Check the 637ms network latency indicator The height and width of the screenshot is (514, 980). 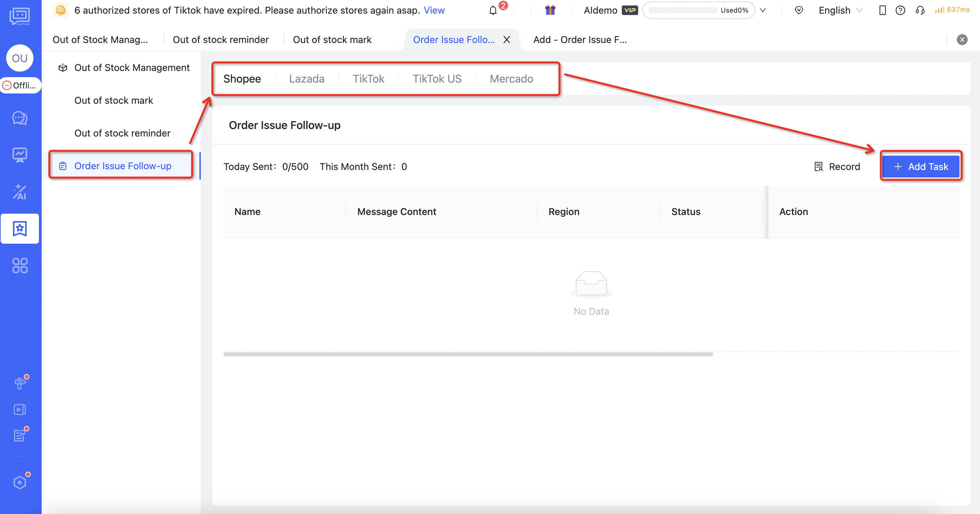click(x=952, y=10)
